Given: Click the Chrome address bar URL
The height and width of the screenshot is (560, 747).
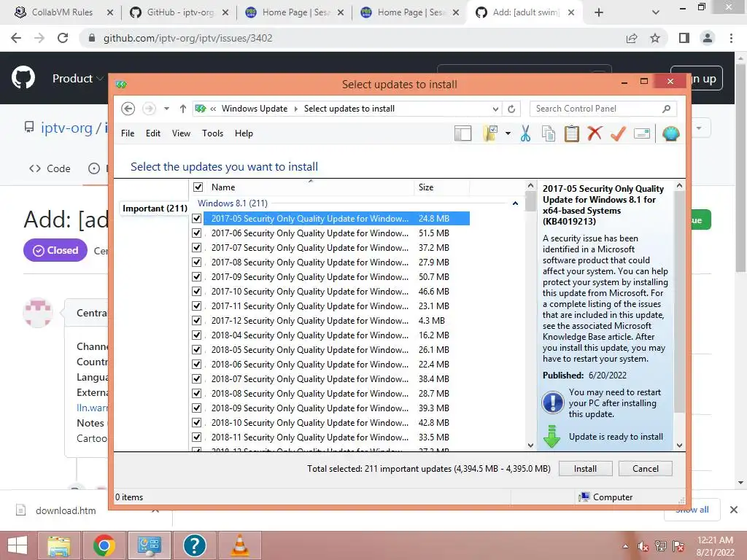Looking at the screenshot, I should click(x=187, y=38).
